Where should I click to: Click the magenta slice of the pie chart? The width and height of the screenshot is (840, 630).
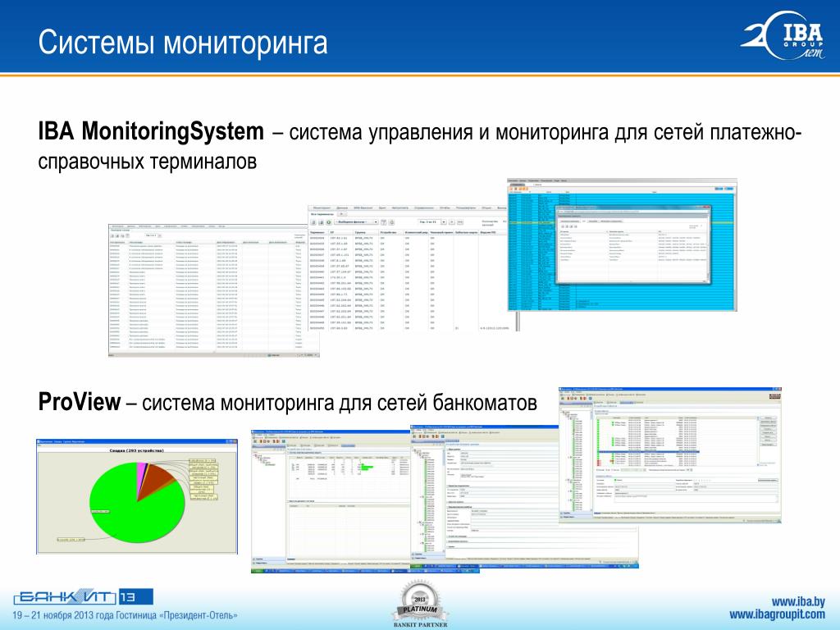tap(140, 474)
